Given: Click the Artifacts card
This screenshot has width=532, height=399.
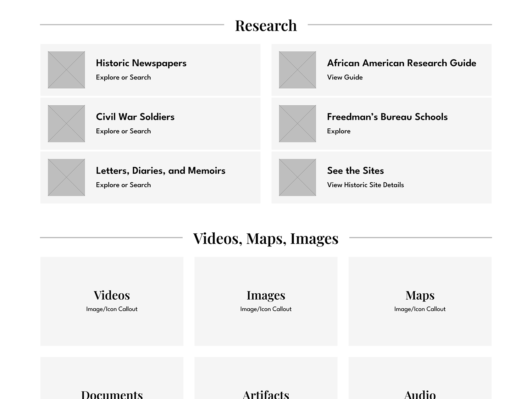Looking at the screenshot, I should 266,383.
